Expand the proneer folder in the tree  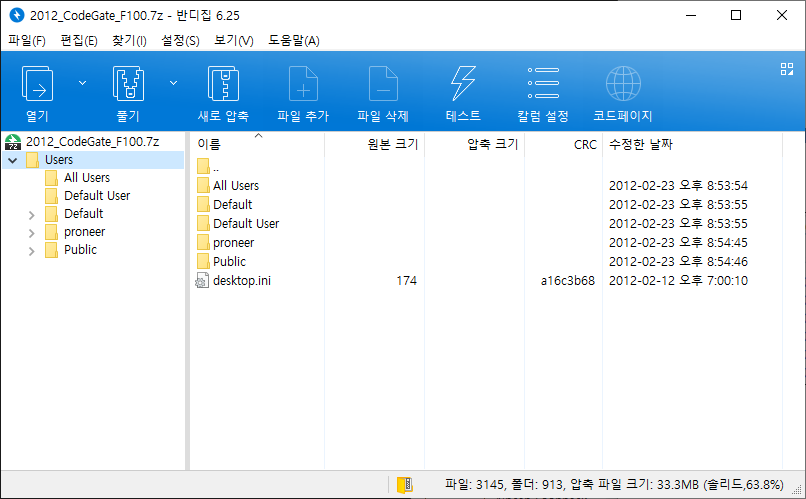tap(31, 233)
